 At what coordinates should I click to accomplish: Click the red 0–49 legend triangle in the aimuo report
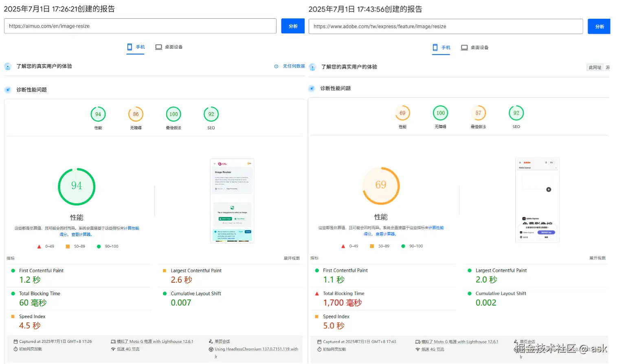(x=39, y=246)
